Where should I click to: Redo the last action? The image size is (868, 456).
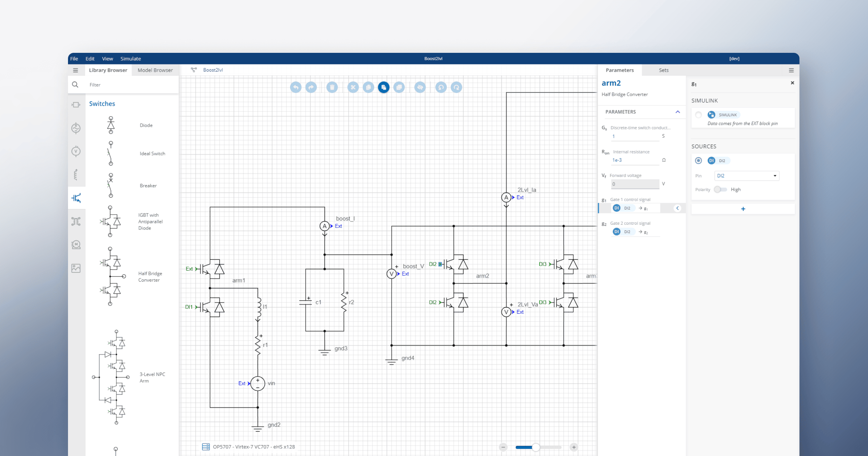311,87
